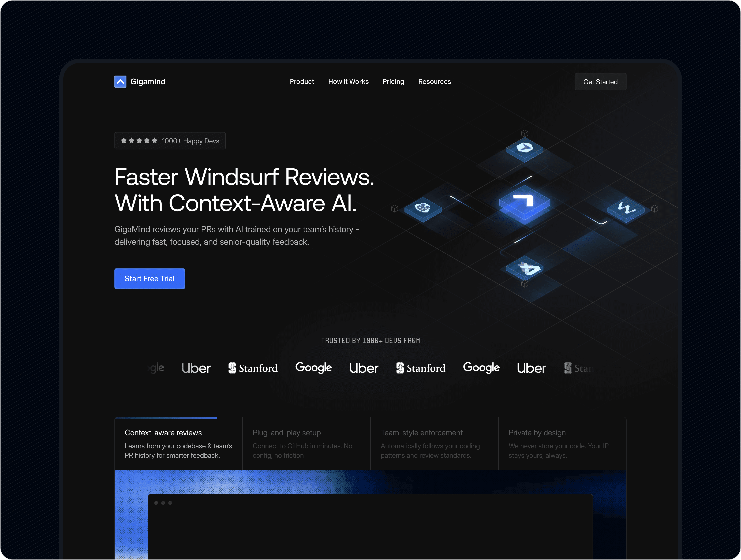Go to How it Works
Viewport: 741px width, 560px height.
(x=348, y=81)
